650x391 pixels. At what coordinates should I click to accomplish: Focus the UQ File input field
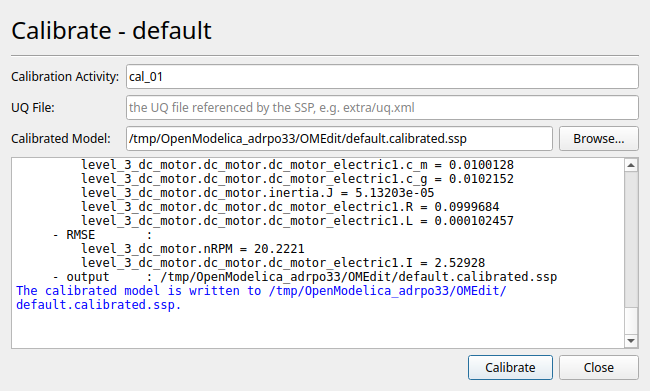382,107
